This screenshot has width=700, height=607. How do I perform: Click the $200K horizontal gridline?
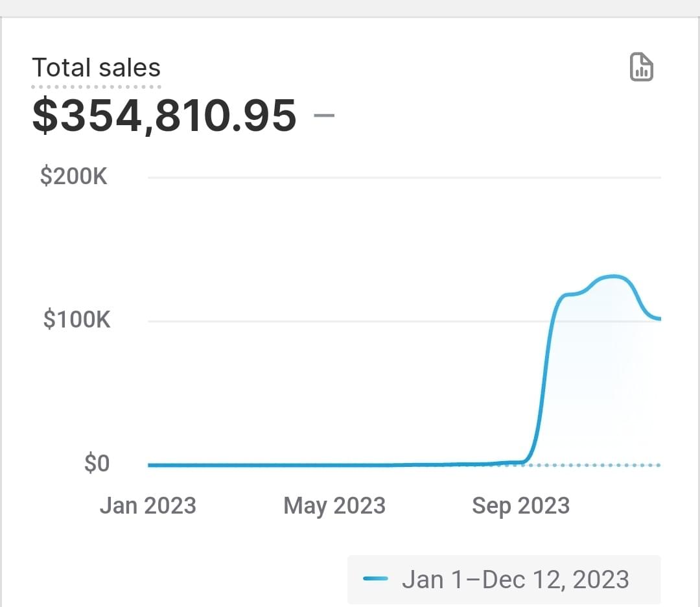402,177
